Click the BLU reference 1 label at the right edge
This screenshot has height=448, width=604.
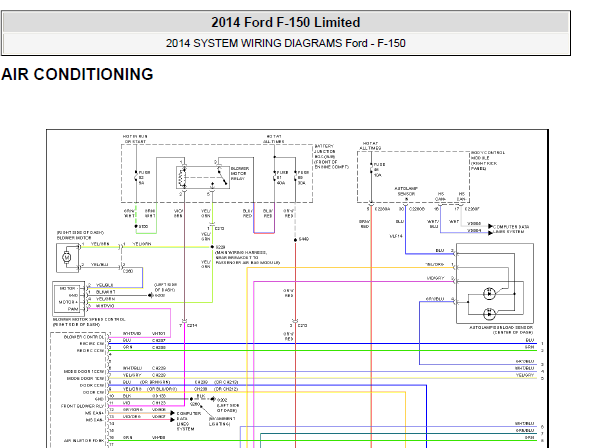530,340
